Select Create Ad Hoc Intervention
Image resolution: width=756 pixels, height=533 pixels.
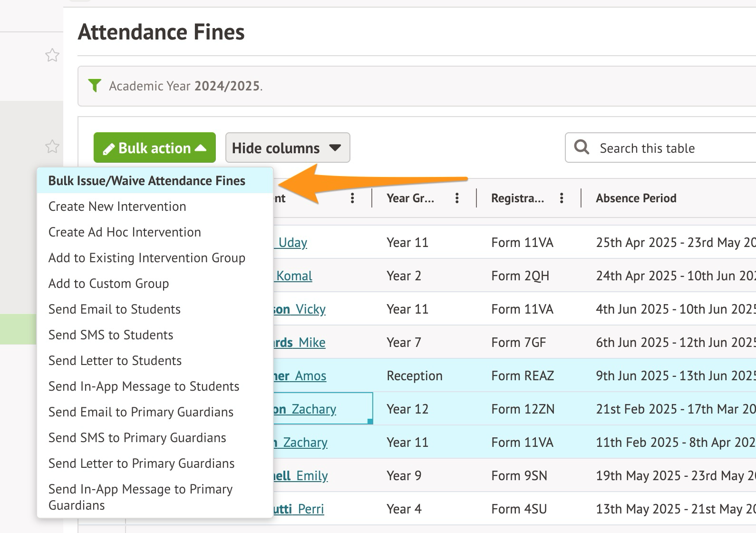125,232
